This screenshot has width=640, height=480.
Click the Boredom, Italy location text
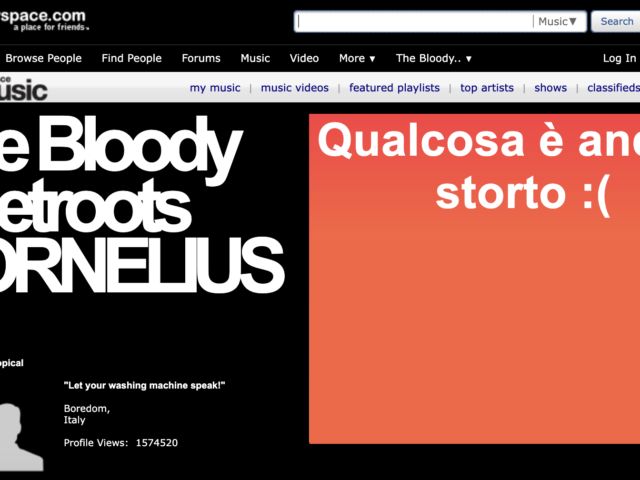(x=87, y=414)
